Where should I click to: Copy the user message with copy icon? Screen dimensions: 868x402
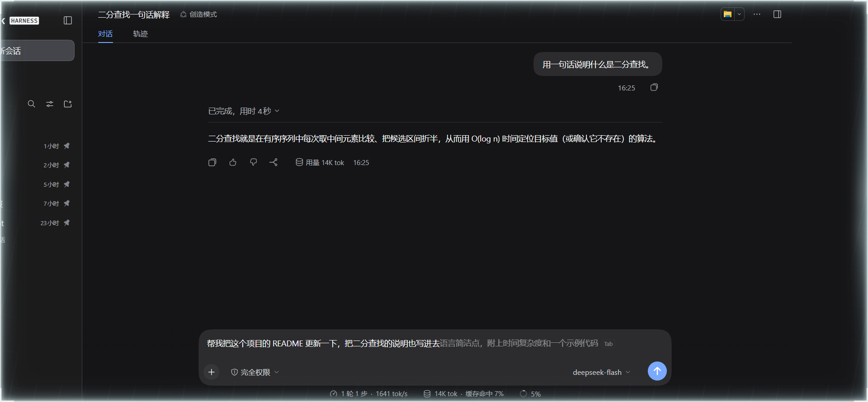click(654, 87)
